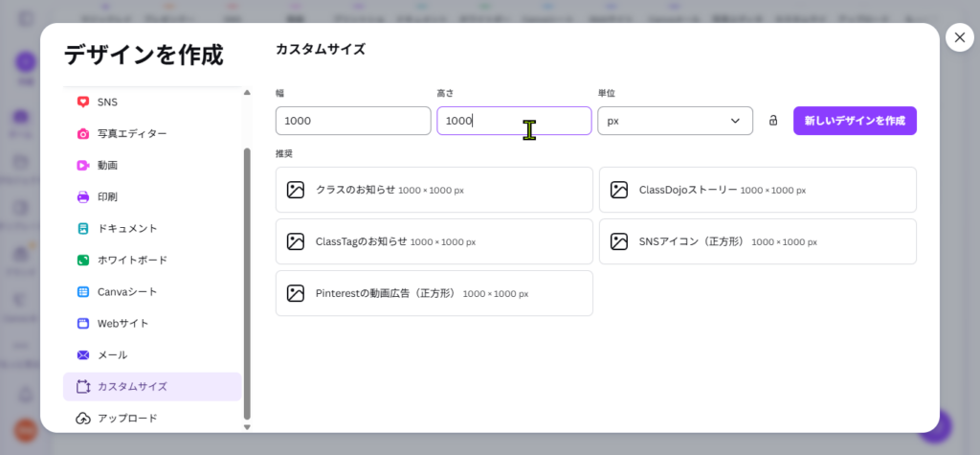Viewport: 980px width, 455px height.
Task: Click the video category icon
Action: coord(83,165)
